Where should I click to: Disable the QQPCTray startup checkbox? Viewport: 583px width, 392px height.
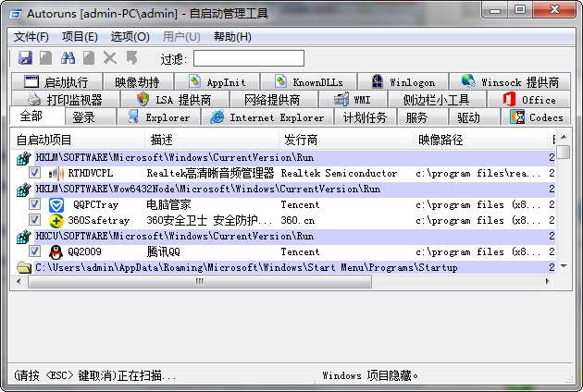pos(35,204)
